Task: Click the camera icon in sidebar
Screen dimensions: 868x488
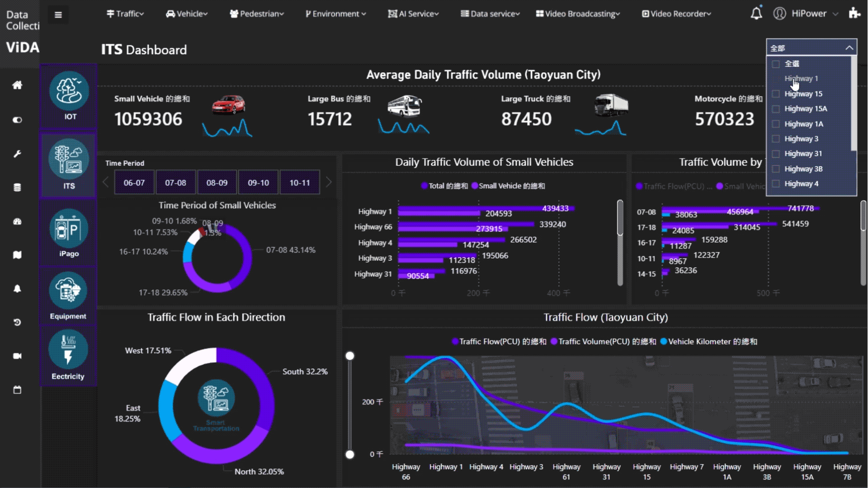Action: (17, 356)
